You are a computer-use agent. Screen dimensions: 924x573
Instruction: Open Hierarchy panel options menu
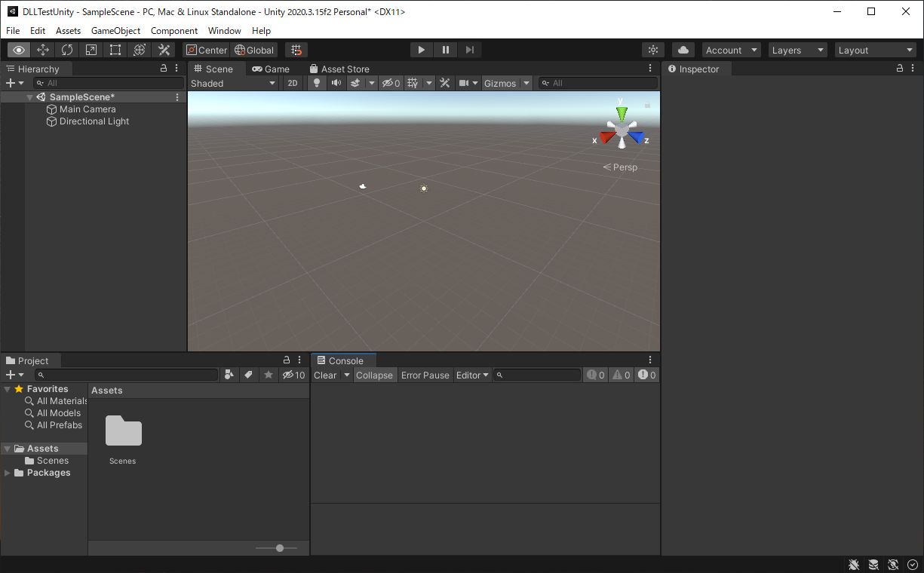[x=177, y=68]
